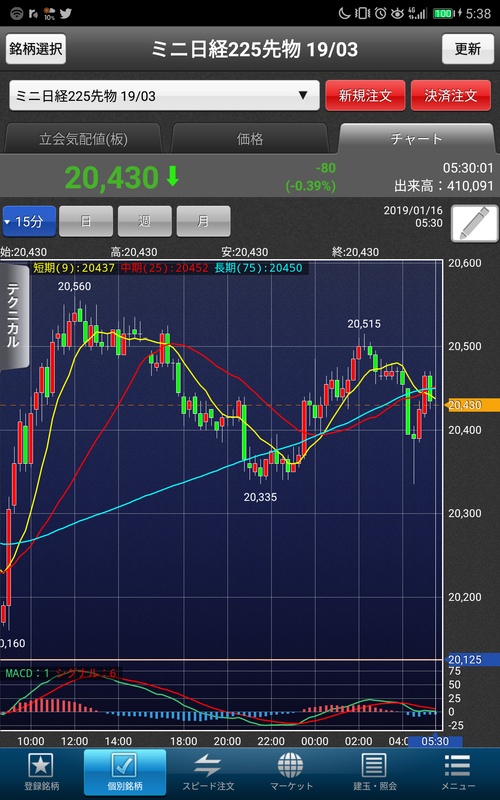Tap the 始:20,430 open value
The image size is (500, 800).
[23, 252]
